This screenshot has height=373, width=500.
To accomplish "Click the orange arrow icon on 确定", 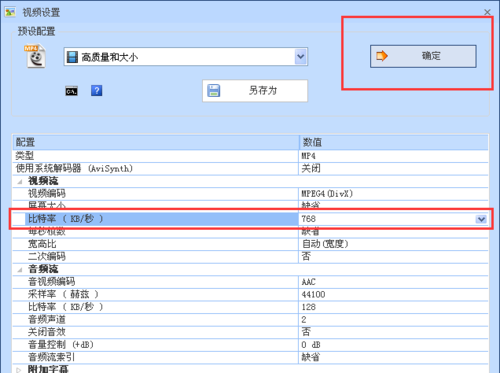I will [382, 56].
